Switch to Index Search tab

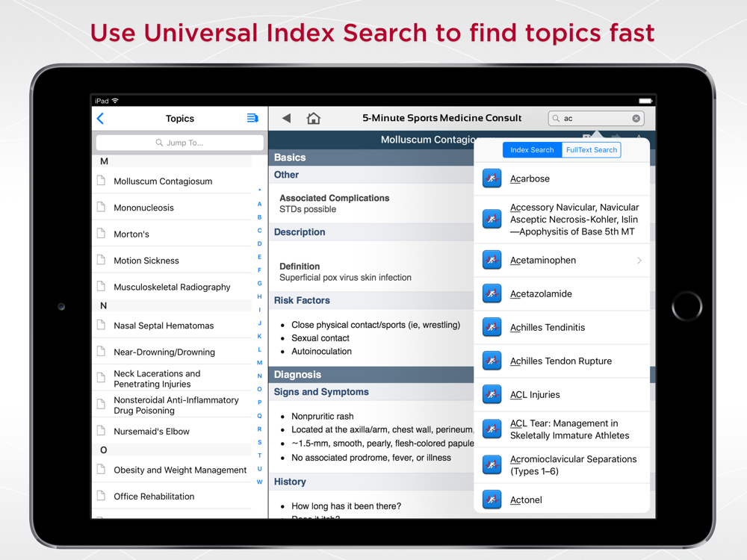click(532, 150)
